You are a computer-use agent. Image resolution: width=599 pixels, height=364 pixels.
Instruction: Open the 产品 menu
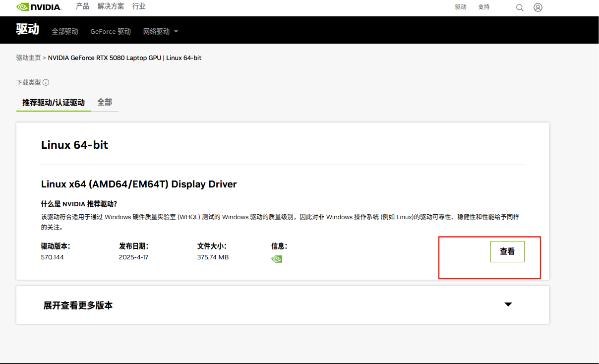point(82,6)
